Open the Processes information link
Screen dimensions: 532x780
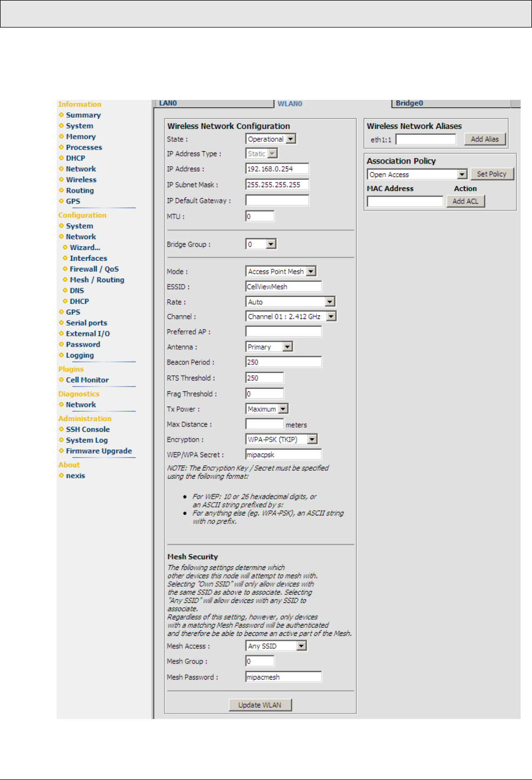pyautogui.click(x=84, y=147)
